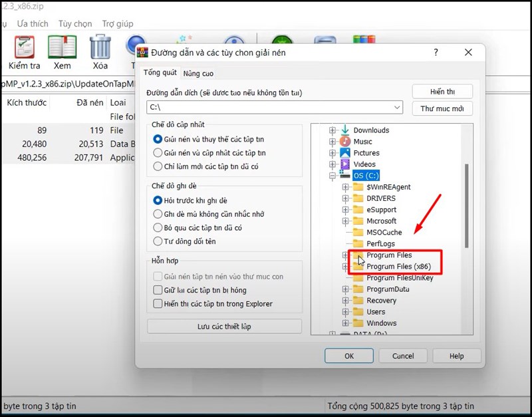Enable 'Hiển thị các tập tin trong Explorer' checkbox
The width and height of the screenshot is (532, 417).
click(x=158, y=304)
